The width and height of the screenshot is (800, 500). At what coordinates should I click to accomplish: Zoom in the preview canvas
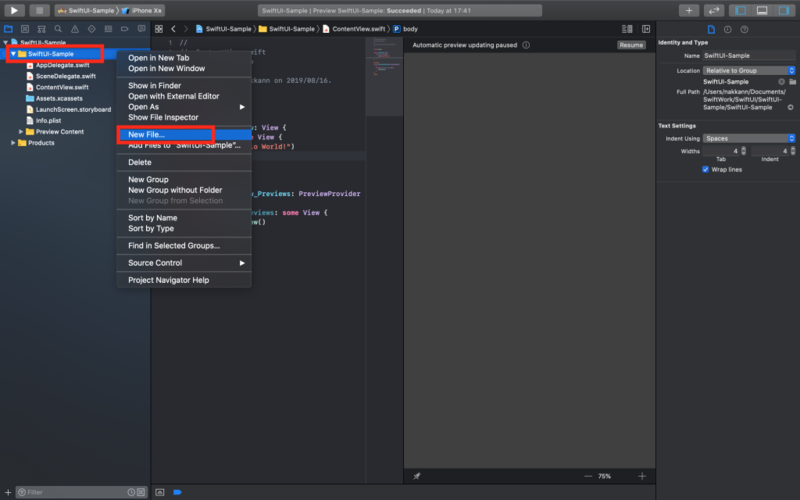tap(642, 476)
